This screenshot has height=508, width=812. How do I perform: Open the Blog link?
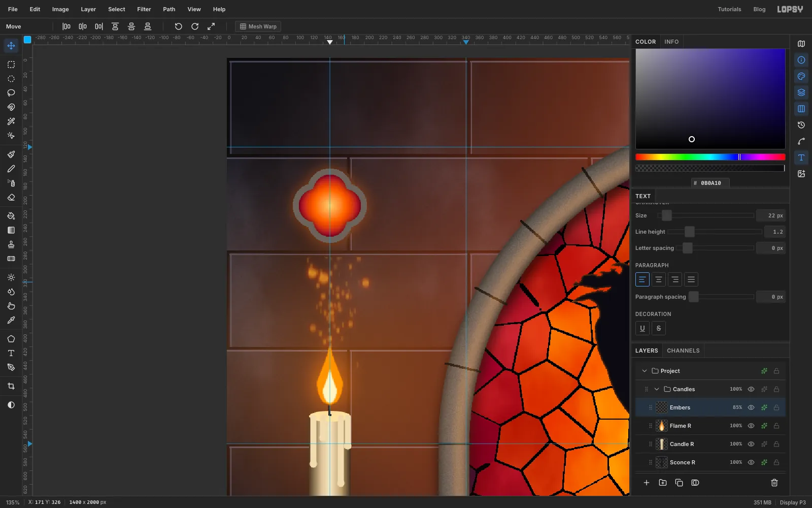(759, 9)
